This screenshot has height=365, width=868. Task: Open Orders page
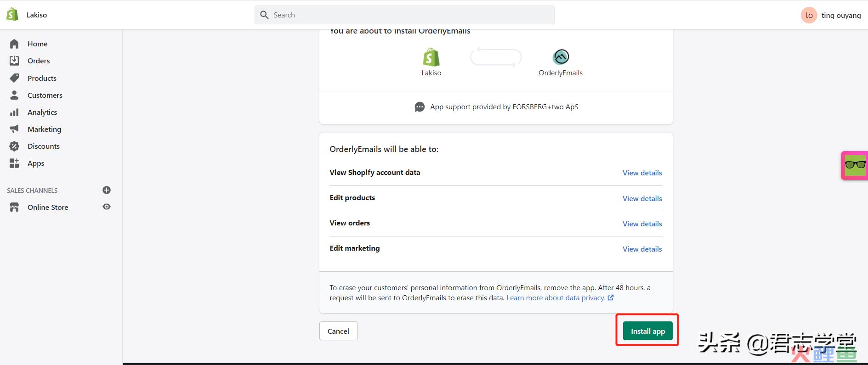tap(39, 61)
